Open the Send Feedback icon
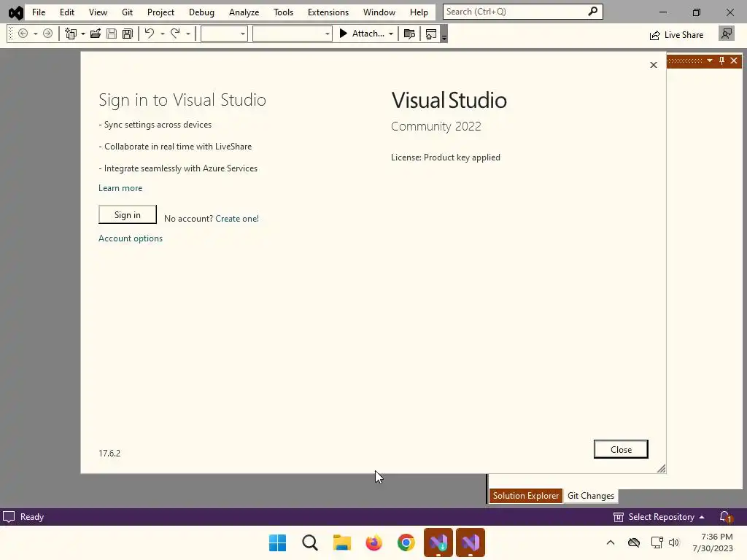Viewport: 747px width, 560px height. click(x=727, y=34)
